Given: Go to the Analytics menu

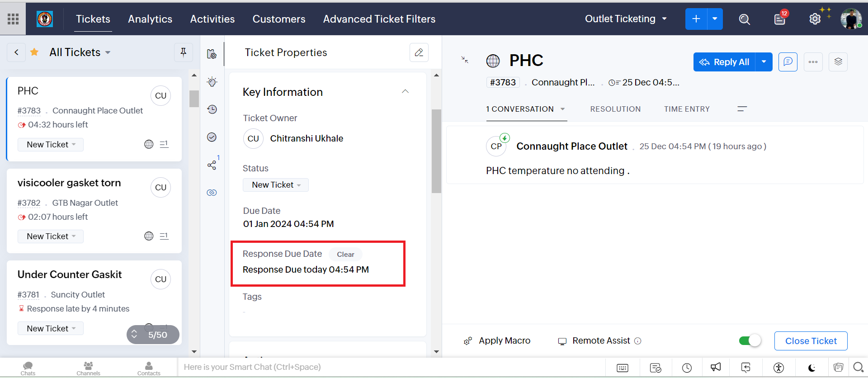Looking at the screenshot, I should point(150,19).
